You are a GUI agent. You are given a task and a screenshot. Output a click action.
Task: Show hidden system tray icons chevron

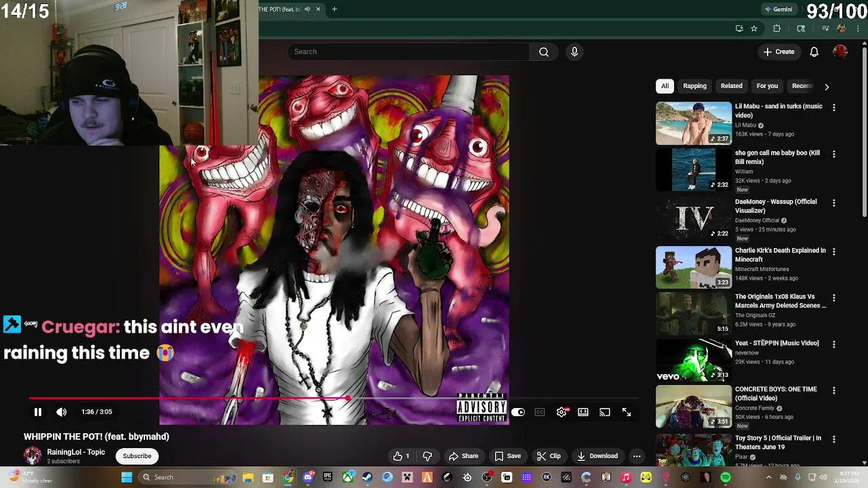tap(768, 477)
